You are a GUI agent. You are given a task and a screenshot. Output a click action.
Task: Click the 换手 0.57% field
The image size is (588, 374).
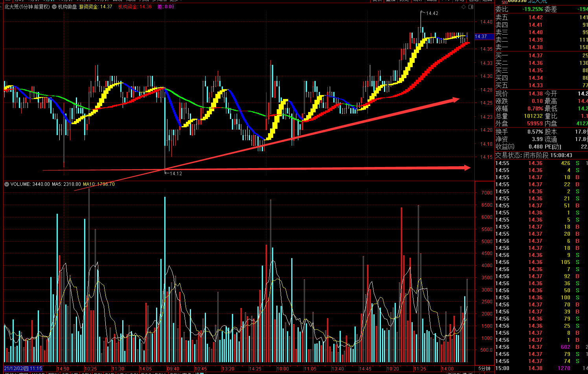tap(519, 132)
